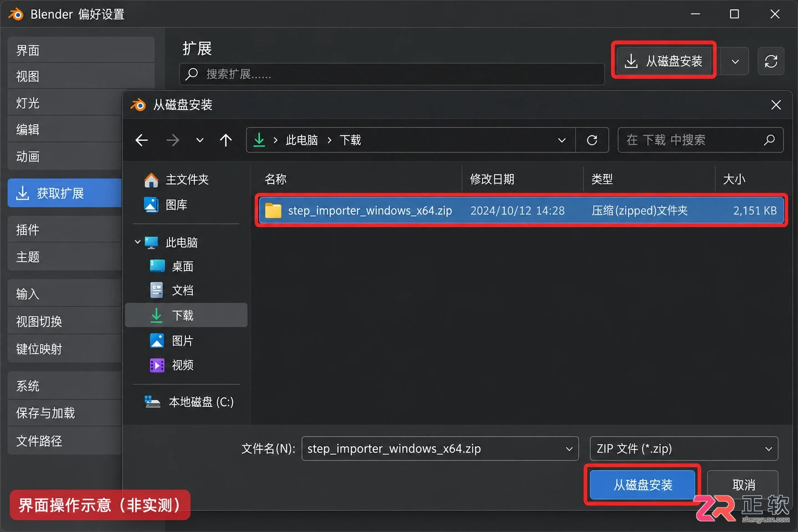Click 从磁盘安装 button in preferences header

[x=664, y=61]
